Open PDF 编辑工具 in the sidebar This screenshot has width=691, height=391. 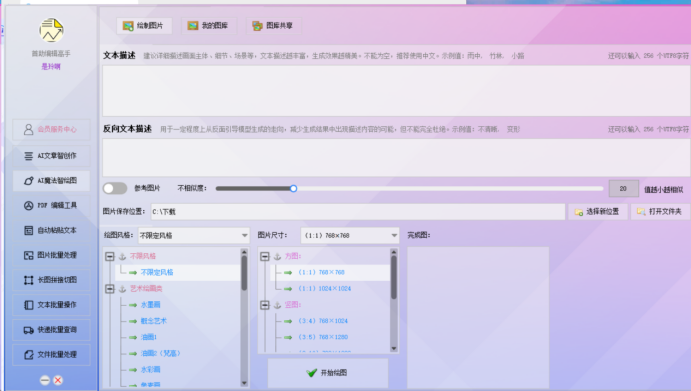point(51,205)
